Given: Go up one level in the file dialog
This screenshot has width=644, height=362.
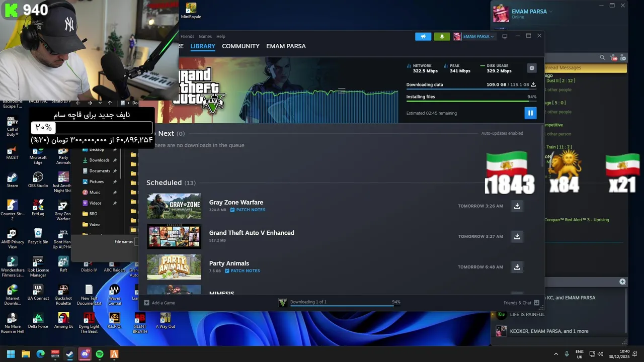Looking at the screenshot, I should tap(110, 103).
